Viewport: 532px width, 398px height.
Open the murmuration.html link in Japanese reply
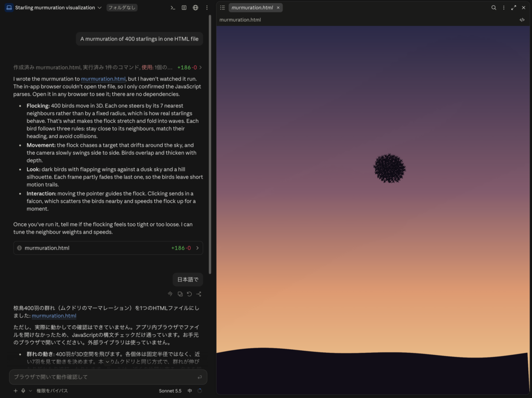pyautogui.click(x=54, y=315)
